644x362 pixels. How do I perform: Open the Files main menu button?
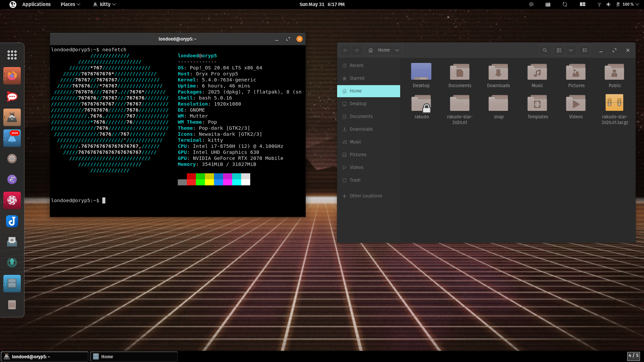[585, 50]
